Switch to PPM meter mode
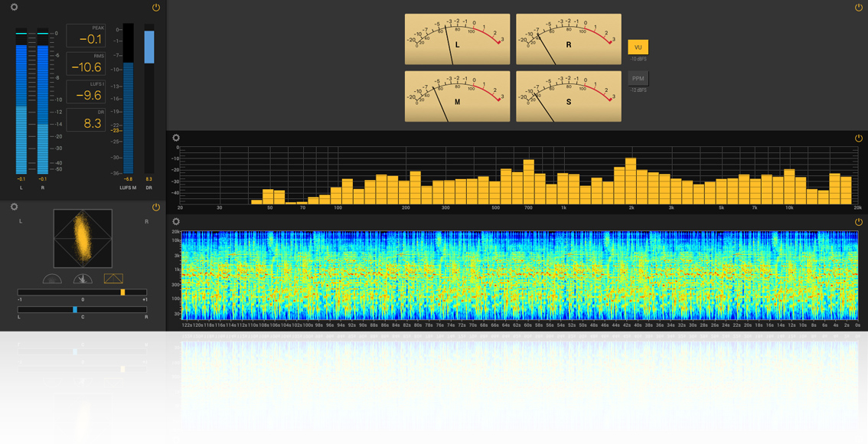Screen dimensions: 868x444 coord(638,79)
